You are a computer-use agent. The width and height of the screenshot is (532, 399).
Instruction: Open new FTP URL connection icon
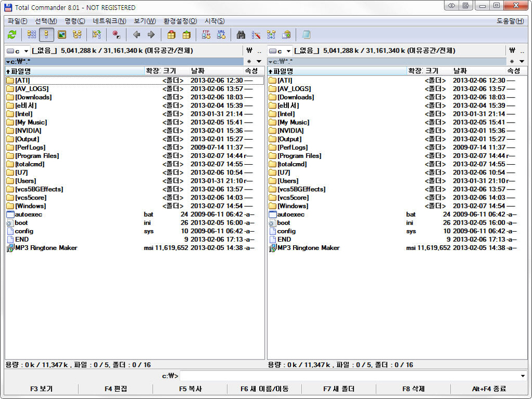click(221, 35)
